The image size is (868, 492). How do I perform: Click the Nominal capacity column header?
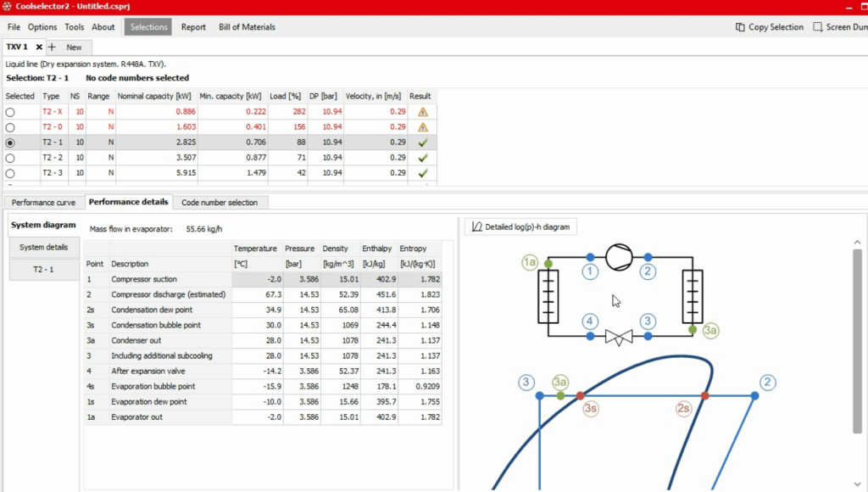[x=154, y=96]
